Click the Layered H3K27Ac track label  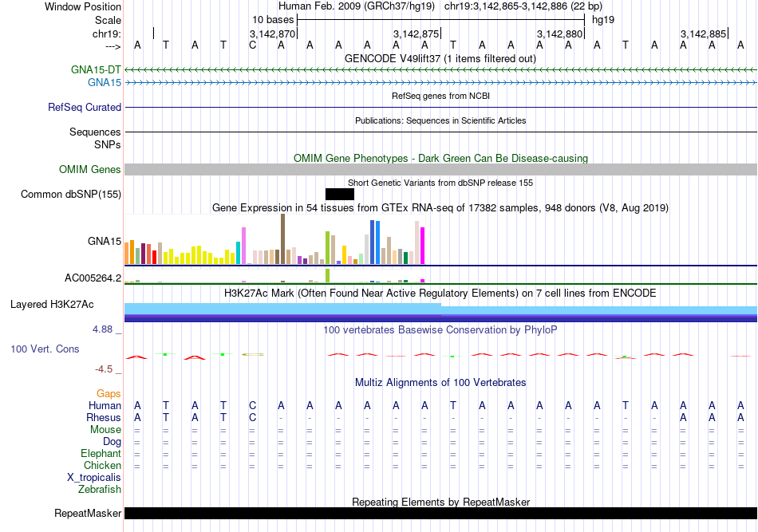(x=52, y=305)
